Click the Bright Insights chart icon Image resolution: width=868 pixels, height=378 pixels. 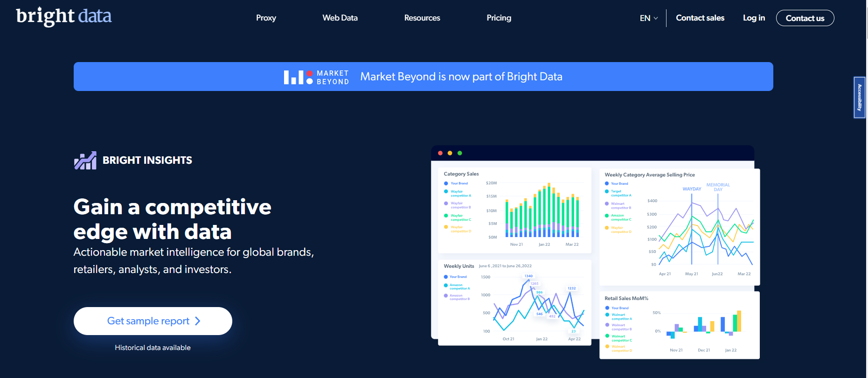[x=85, y=161]
